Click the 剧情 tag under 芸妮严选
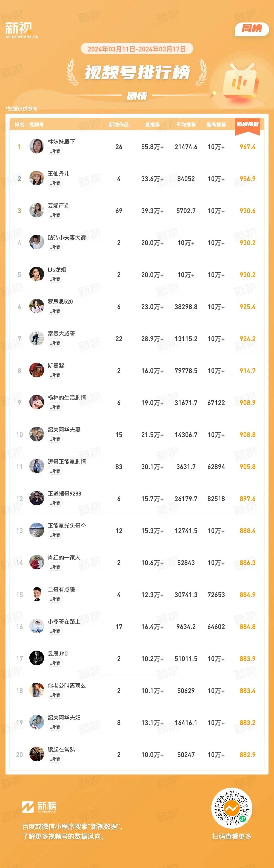Viewport: 274px width, 868px height. [x=55, y=215]
